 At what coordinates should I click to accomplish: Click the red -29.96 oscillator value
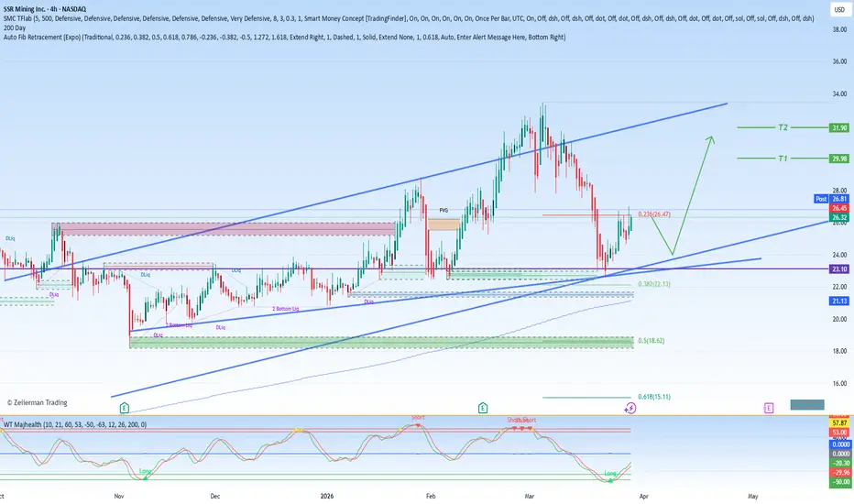[838, 473]
